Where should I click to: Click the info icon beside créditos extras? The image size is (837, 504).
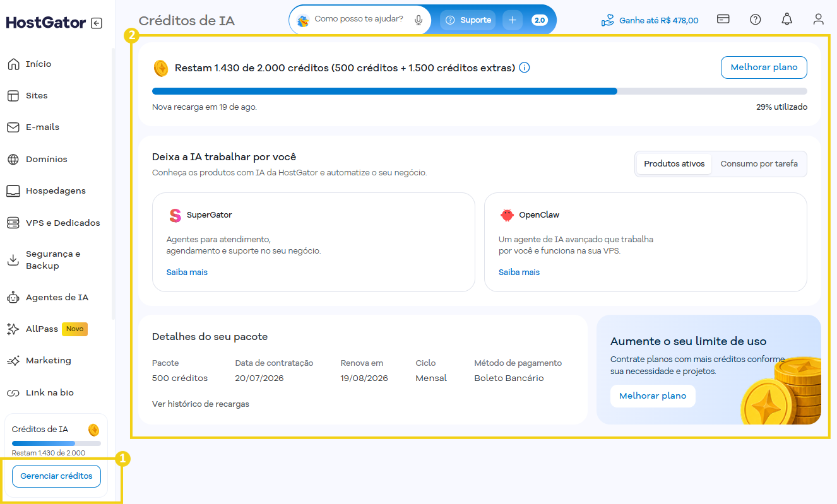coord(524,67)
